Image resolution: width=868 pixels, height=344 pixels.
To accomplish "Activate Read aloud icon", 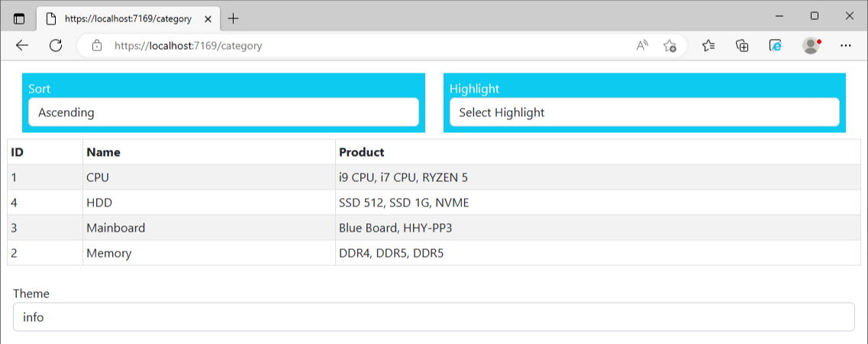I will [642, 45].
